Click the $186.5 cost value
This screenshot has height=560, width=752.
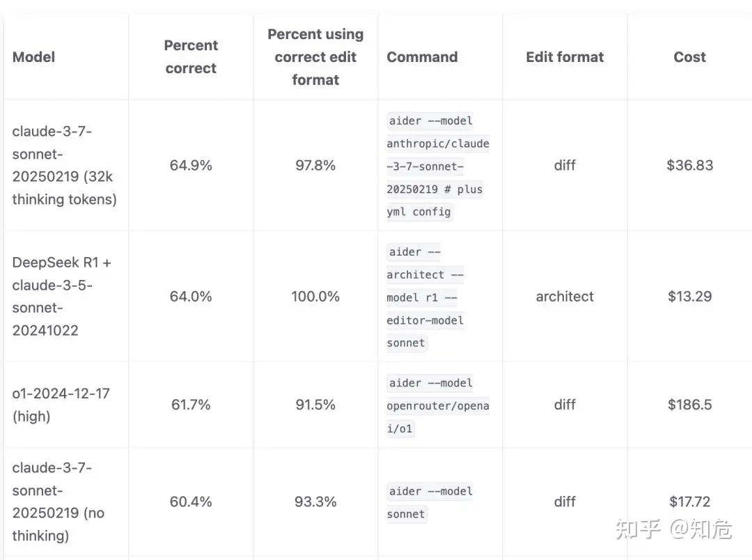point(689,405)
